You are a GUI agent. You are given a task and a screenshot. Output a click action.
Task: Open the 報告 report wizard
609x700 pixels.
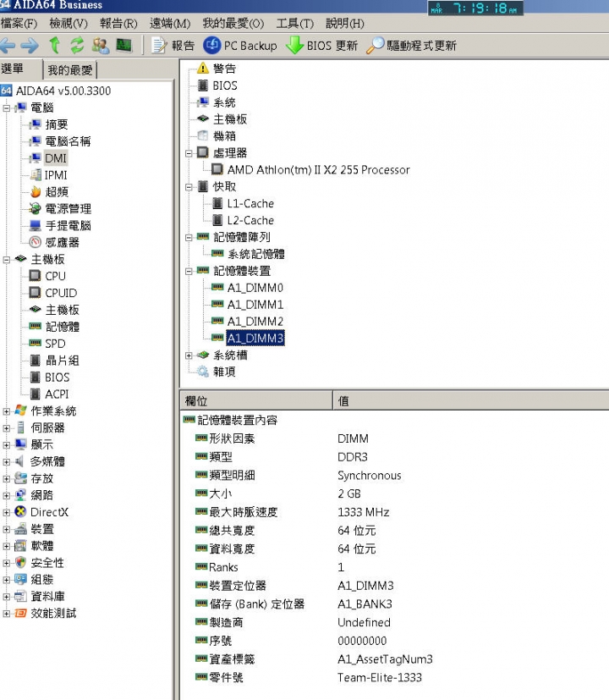(x=173, y=46)
